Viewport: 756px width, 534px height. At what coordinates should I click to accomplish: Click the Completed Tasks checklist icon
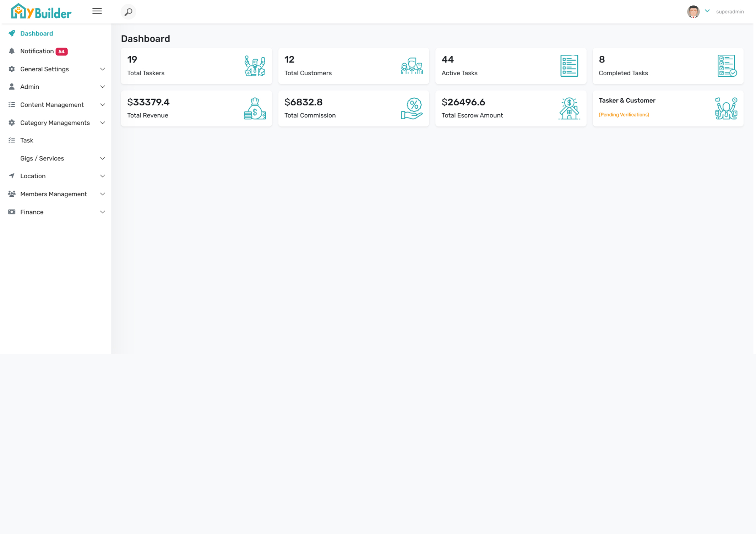click(x=727, y=66)
